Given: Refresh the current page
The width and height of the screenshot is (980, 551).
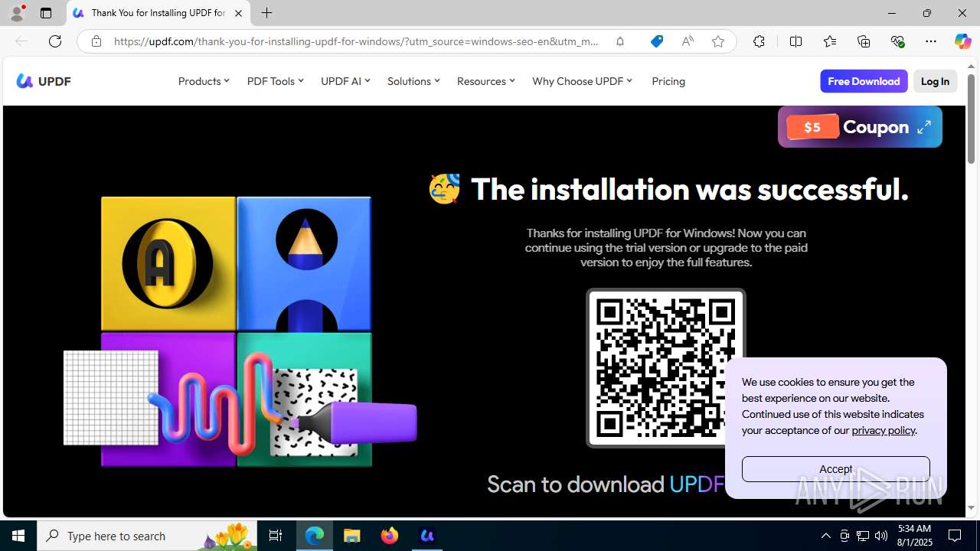Looking at the screenshot, I should [x=55, y=41].
